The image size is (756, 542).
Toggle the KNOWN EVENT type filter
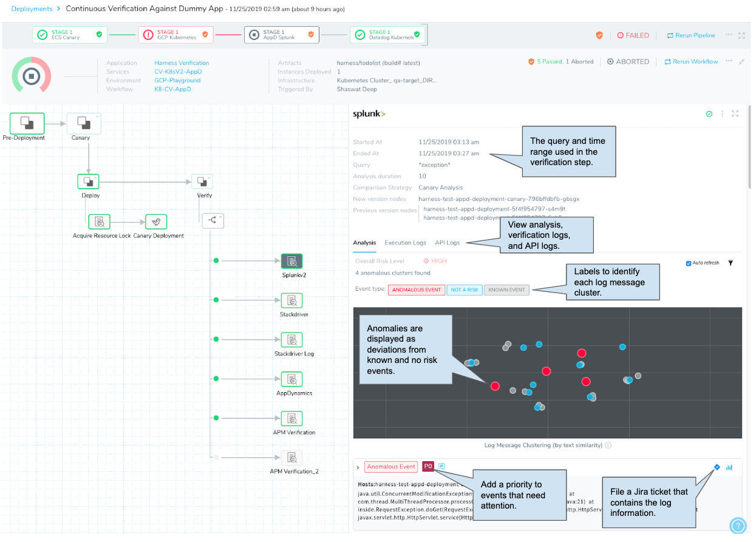[x=506, y=290]
